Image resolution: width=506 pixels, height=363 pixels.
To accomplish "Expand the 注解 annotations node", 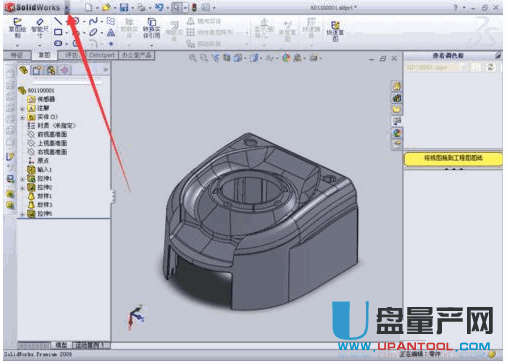I will click(x=22, y=108).
